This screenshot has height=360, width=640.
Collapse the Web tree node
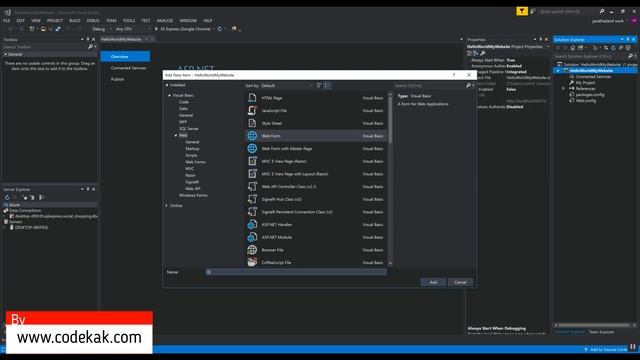tap(176, 135)
